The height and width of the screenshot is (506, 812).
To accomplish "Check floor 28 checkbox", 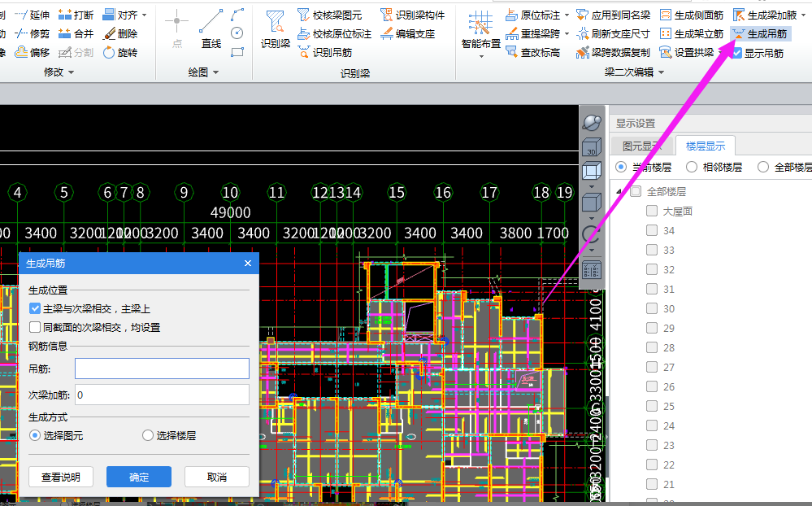I will 652,347.
